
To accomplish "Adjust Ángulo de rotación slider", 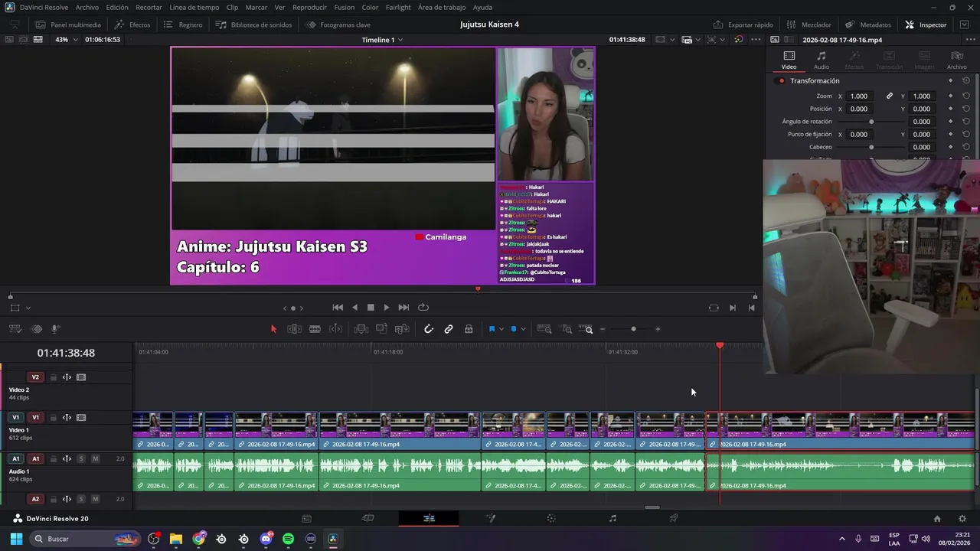I will pos(871,122).
